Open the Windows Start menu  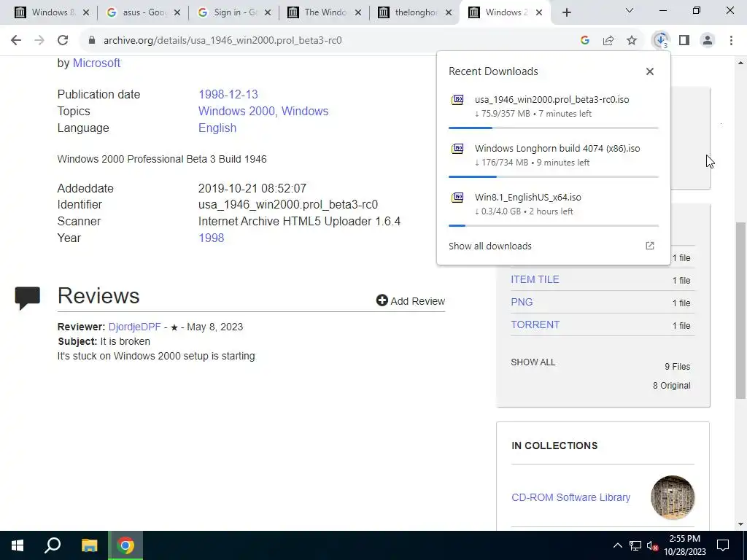coord(18,545)
